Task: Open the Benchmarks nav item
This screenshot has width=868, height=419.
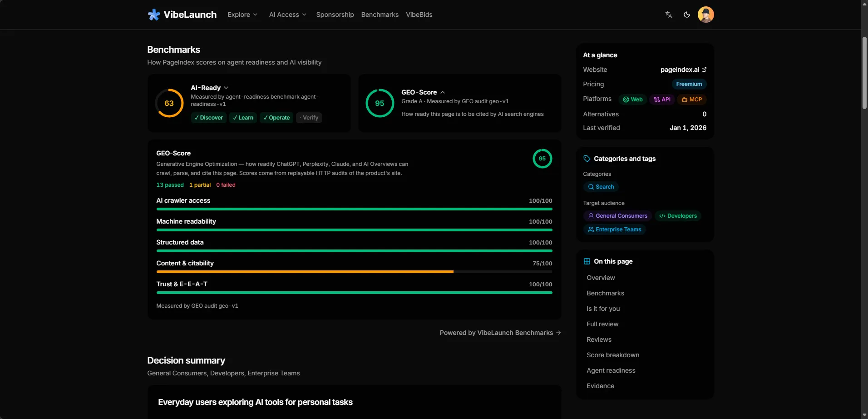Action: [x=380, y=15]
